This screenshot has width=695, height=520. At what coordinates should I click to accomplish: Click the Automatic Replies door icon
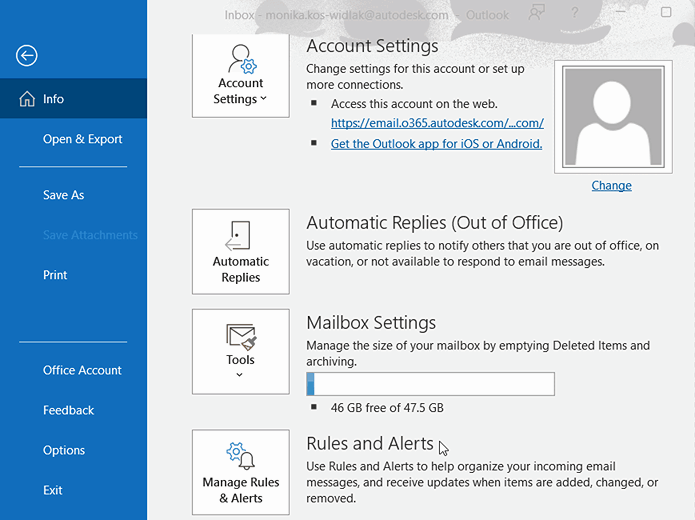pos(240,236)
